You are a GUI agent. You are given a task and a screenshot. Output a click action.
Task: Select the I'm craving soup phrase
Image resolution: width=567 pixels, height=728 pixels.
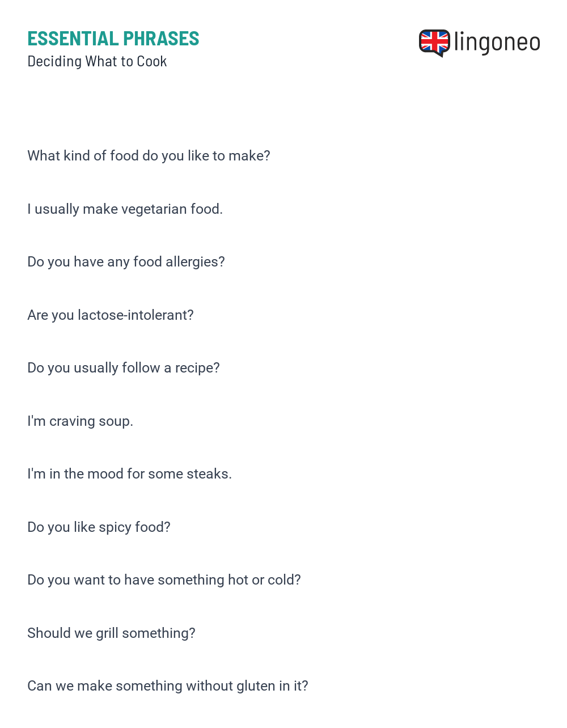[x=80, y=421]
